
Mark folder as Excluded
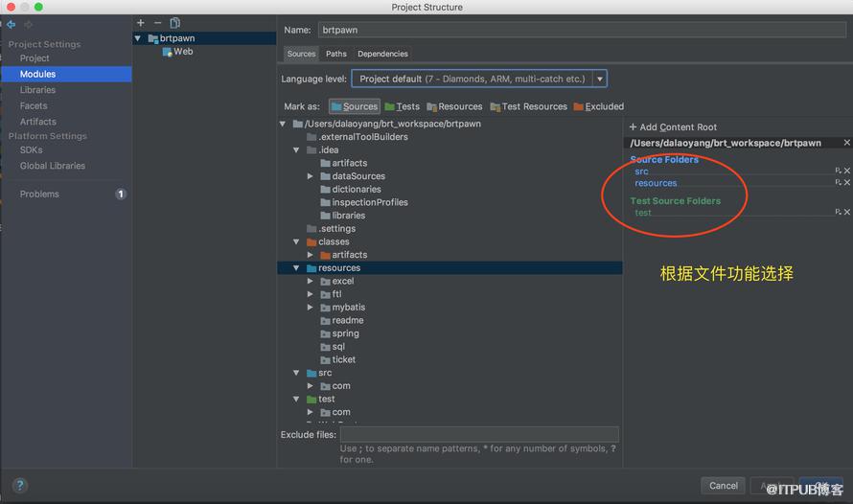(x=598, y=106)
